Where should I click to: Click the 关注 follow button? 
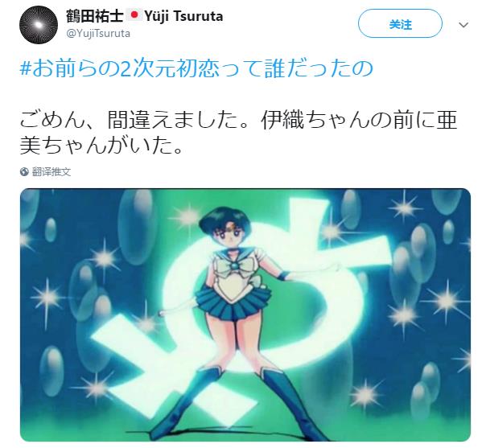point(400,23)
